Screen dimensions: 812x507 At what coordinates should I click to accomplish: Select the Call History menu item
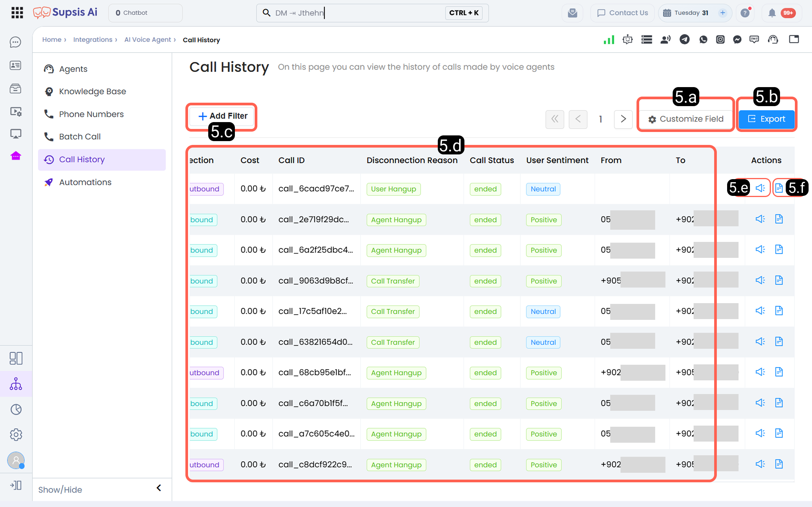tap(102, 160)
